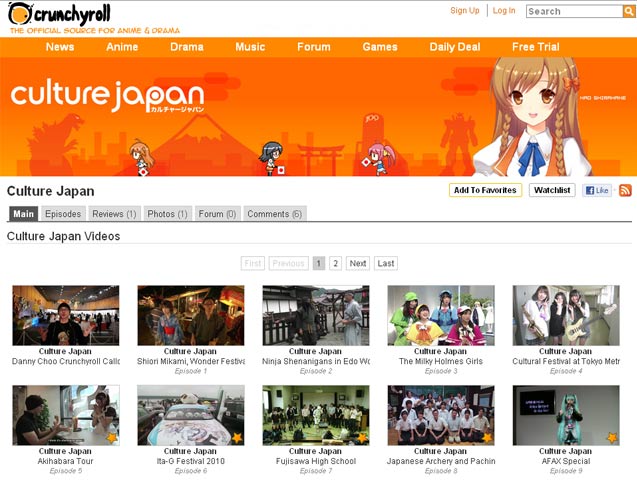This screenshot has height=482, width=637.
Task: Click the star on Fujisawa High School thumbnail
Action: click(x=362, y=438)
